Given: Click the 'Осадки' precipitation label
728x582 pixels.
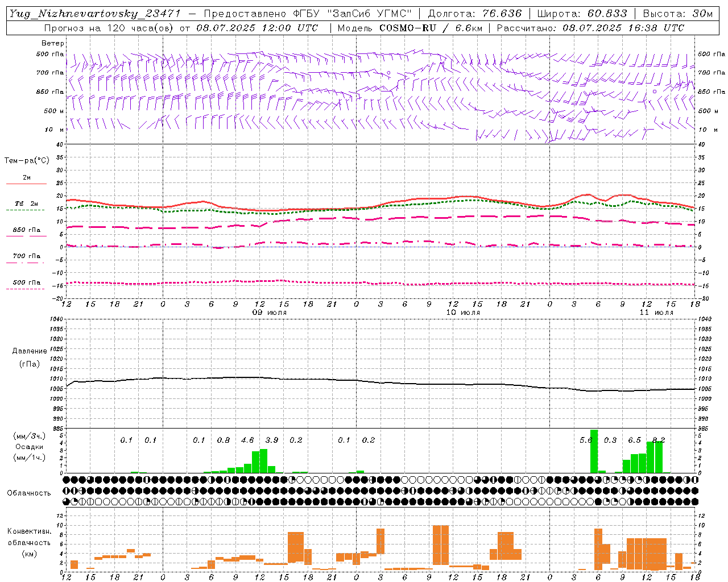Looking at the screenshot, I should click(29, 447).
